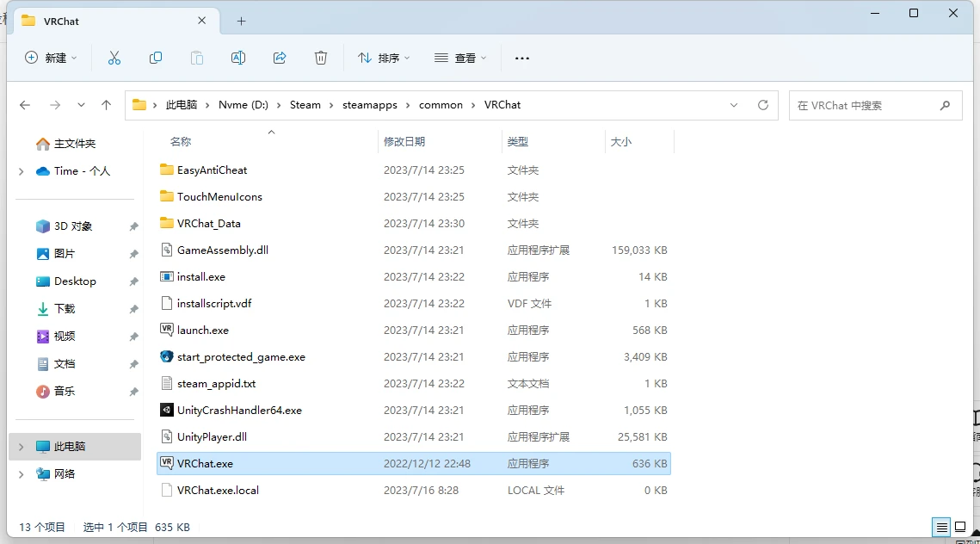This screenshot has height=544, width=980.
Task: Click the Cut scissors icon
Action: [114, 59]
